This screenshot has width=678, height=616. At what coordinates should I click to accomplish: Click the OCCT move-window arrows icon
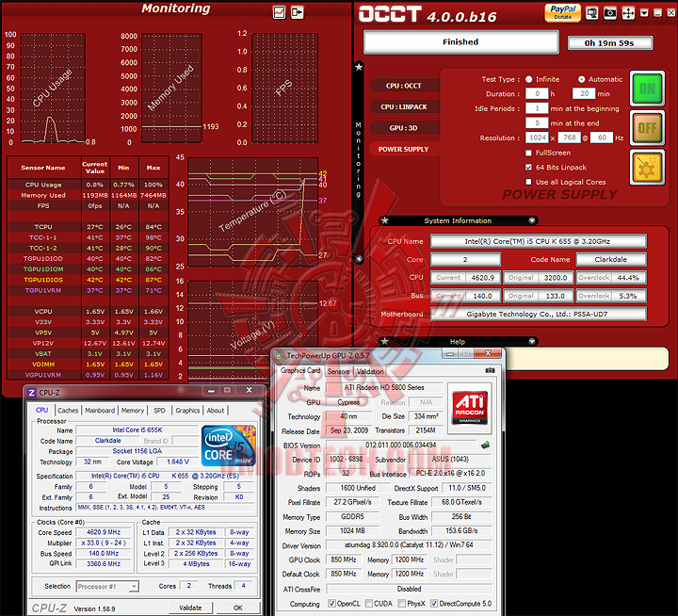pyautogui.click(x=628, y=13)
